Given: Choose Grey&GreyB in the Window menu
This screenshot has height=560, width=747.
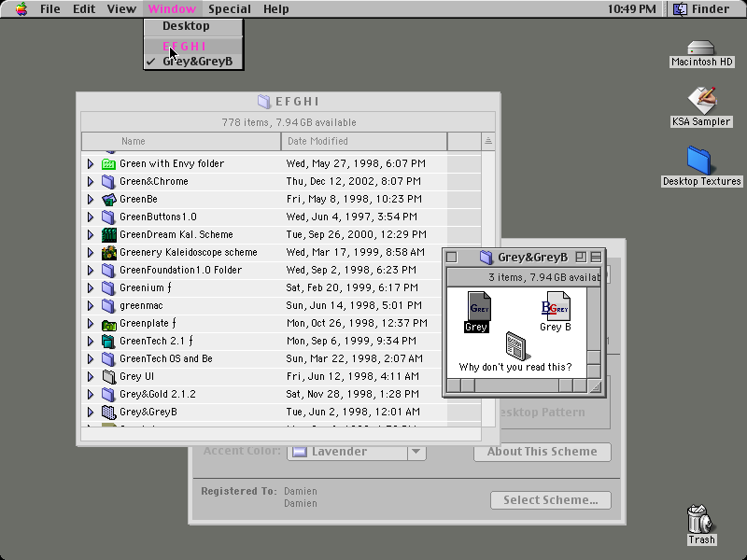Looking at the screenshot, I should point(193,62).
